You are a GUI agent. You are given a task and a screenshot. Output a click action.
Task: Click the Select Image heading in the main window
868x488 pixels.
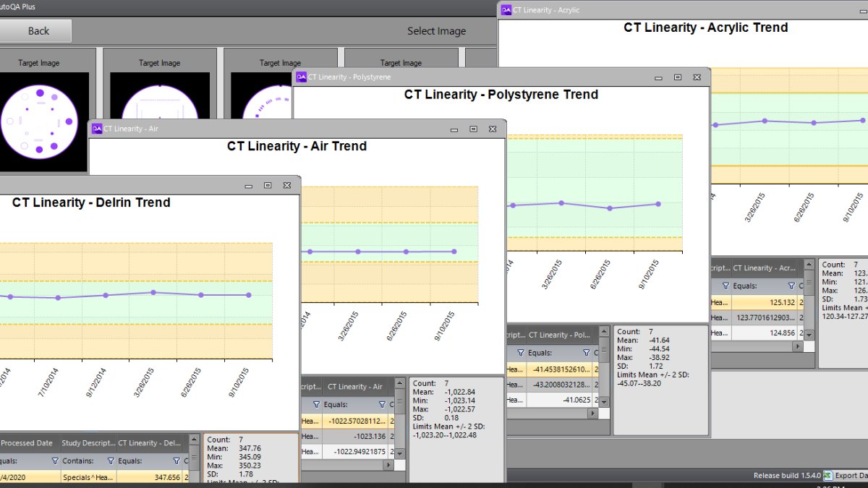click(x=436, y=31)
